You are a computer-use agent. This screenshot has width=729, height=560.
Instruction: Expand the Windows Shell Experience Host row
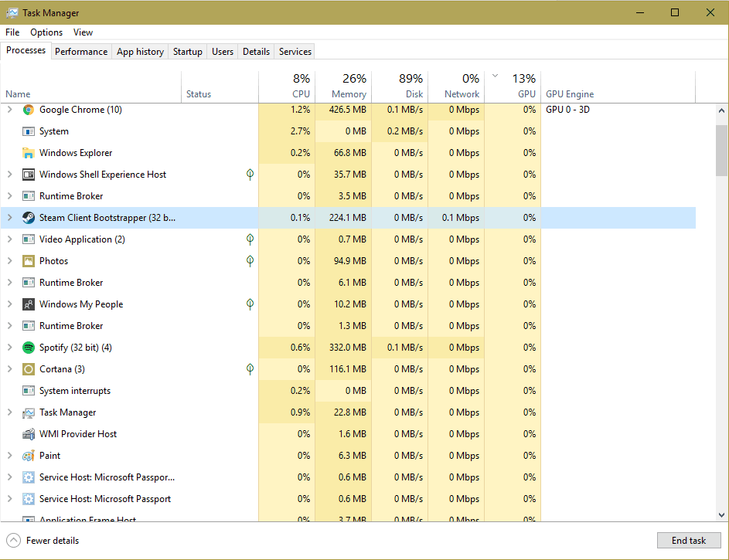pos(10,175)
